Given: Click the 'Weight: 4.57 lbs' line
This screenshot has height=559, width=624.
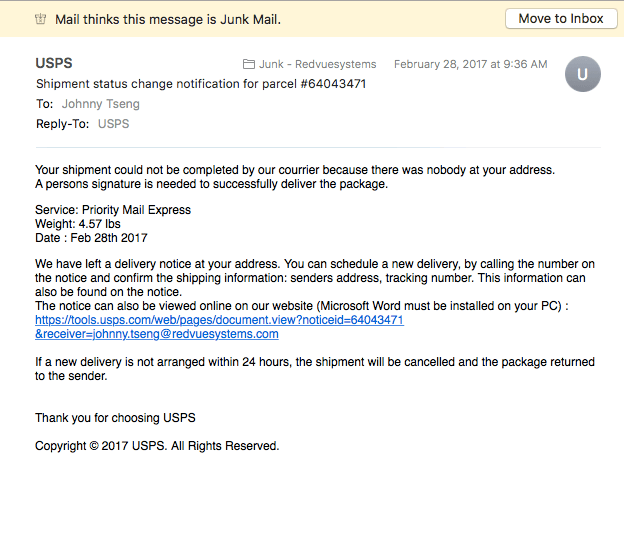Looking at the screenshot, I should point(78,224).
